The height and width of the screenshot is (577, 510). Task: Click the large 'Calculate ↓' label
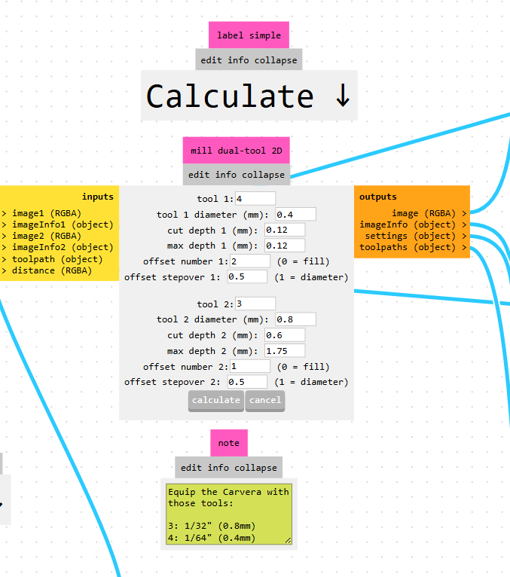249,96
